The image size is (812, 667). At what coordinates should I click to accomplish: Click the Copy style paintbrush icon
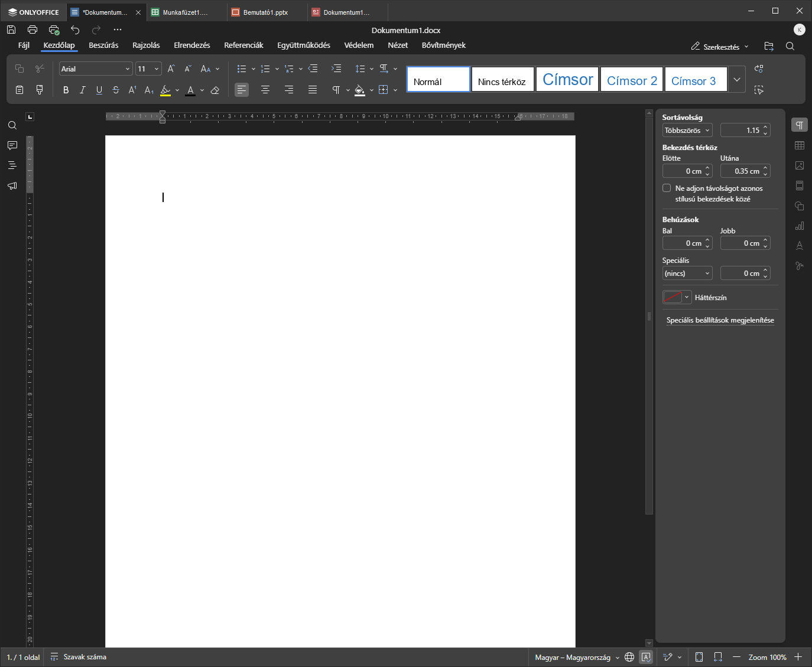40,90
